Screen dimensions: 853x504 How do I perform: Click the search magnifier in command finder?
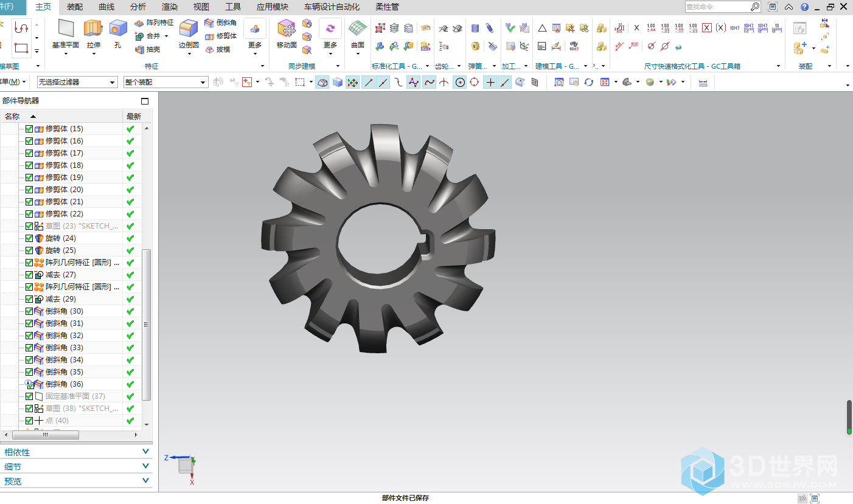click(755, 7)
